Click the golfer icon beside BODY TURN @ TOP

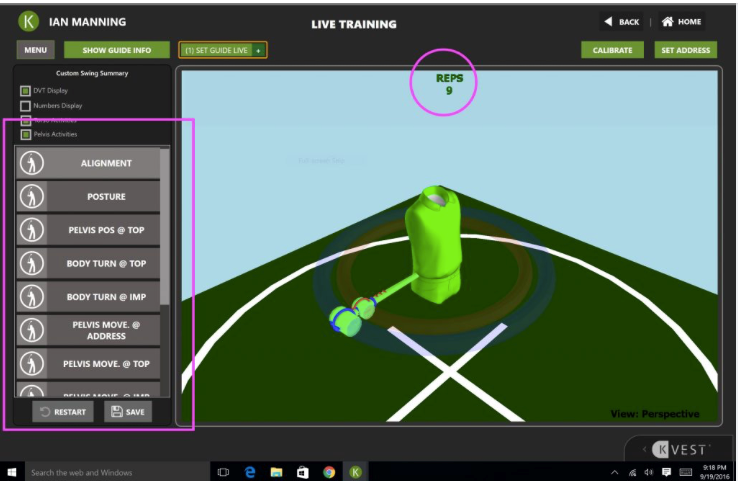click(30, 264)
